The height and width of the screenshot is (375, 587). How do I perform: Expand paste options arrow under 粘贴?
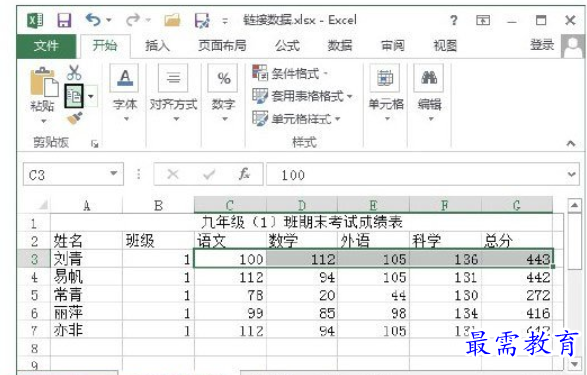[44, 121]
